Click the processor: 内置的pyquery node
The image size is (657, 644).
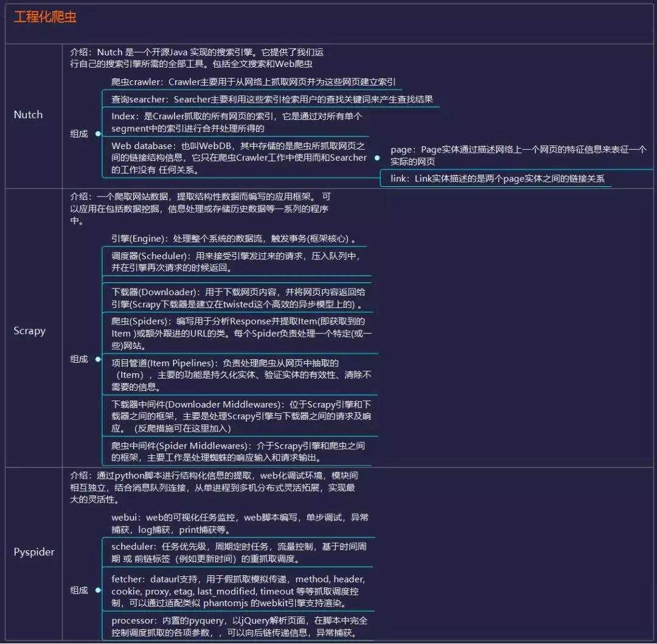pos(239,626)
